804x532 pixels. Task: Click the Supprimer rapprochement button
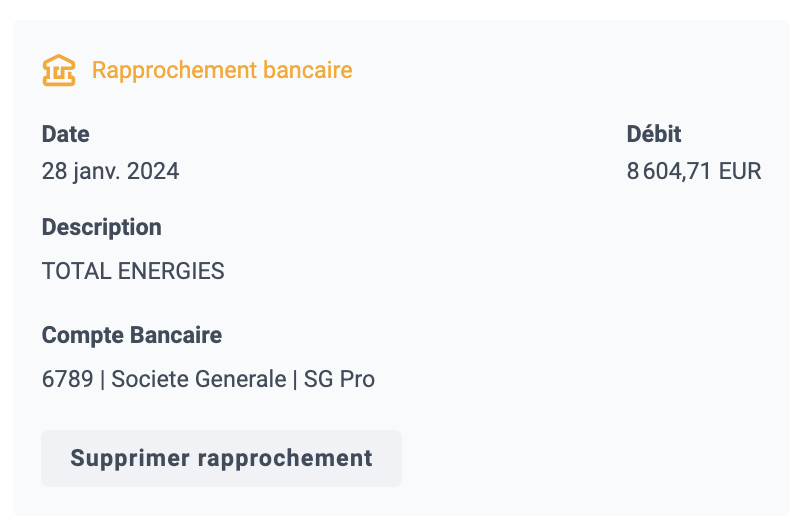point(222,458)
